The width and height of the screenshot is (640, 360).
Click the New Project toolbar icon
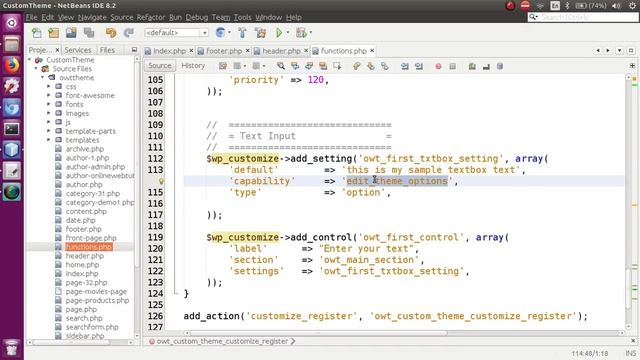[x=53, y=33]
